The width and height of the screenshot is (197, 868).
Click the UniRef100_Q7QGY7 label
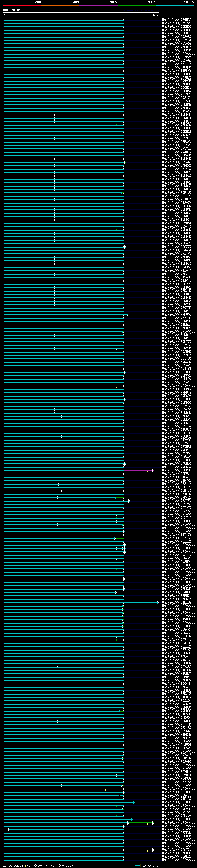[177, 416]
